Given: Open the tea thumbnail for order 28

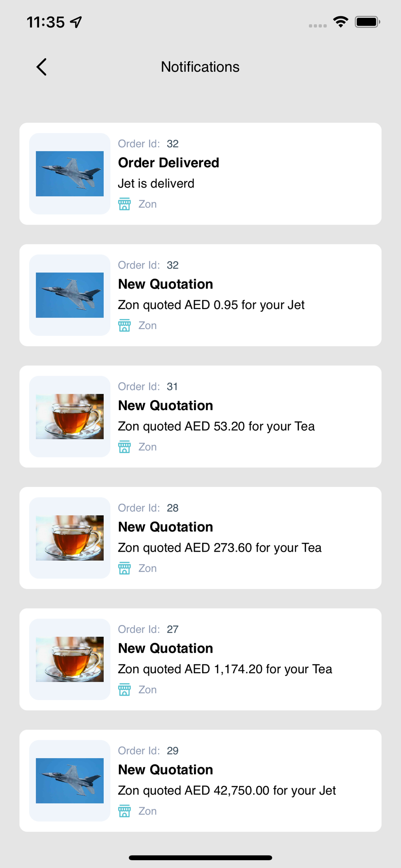Looking at the screenshot, I should click(x=70, y=538).
